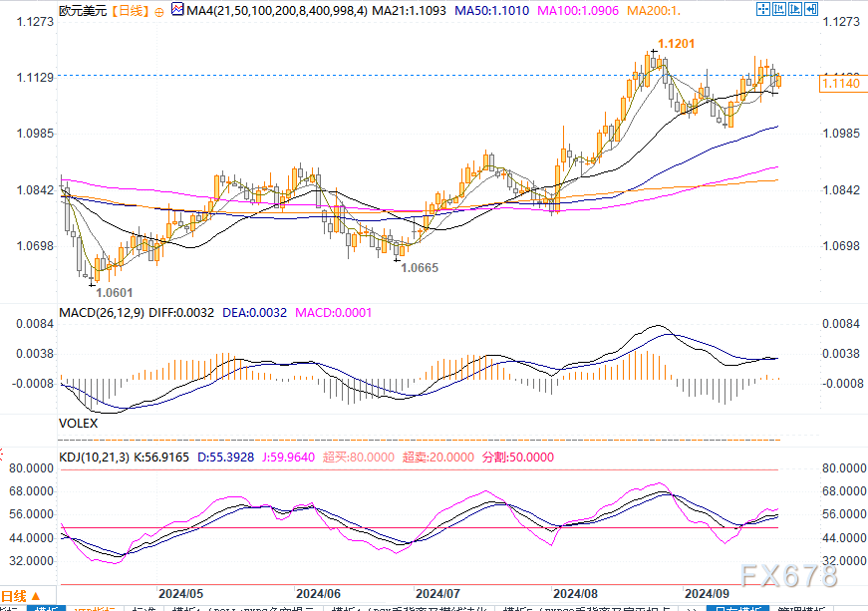Toggle the crosshair cursor icon
The height and width of the screenshot is (611, 868).
point(763,9)
